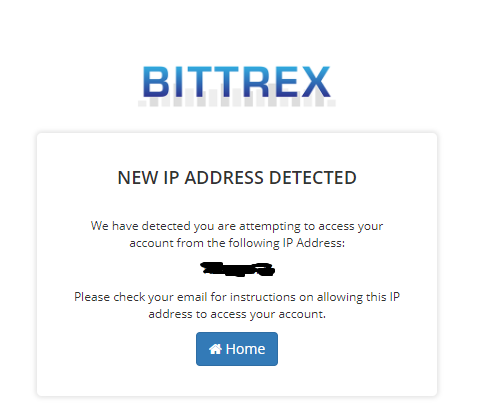Viewport: 480px width, 410px height.
Task: Click the 'Please check your email for instructions' line
Action: pyautogui.click(x=237, y=297)
